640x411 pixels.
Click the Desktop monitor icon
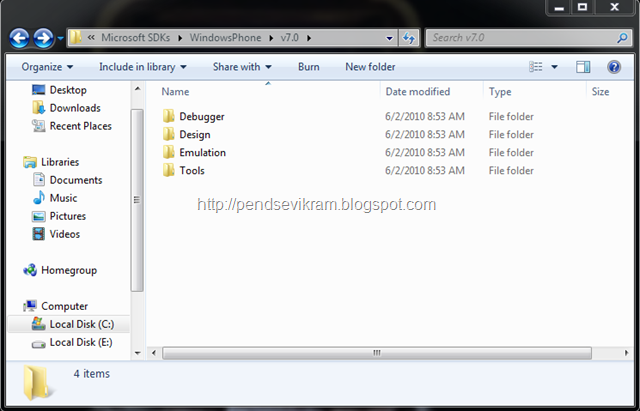tap(38, 90)
